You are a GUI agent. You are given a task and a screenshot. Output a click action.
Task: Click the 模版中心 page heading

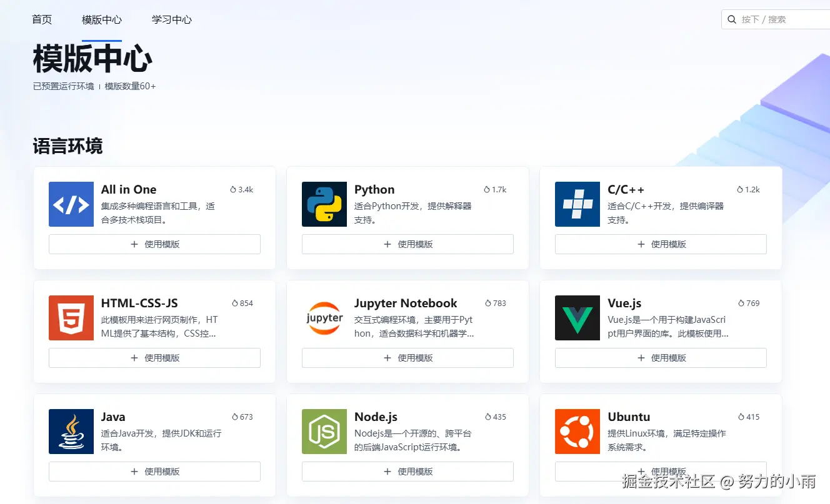pos(92,59)
